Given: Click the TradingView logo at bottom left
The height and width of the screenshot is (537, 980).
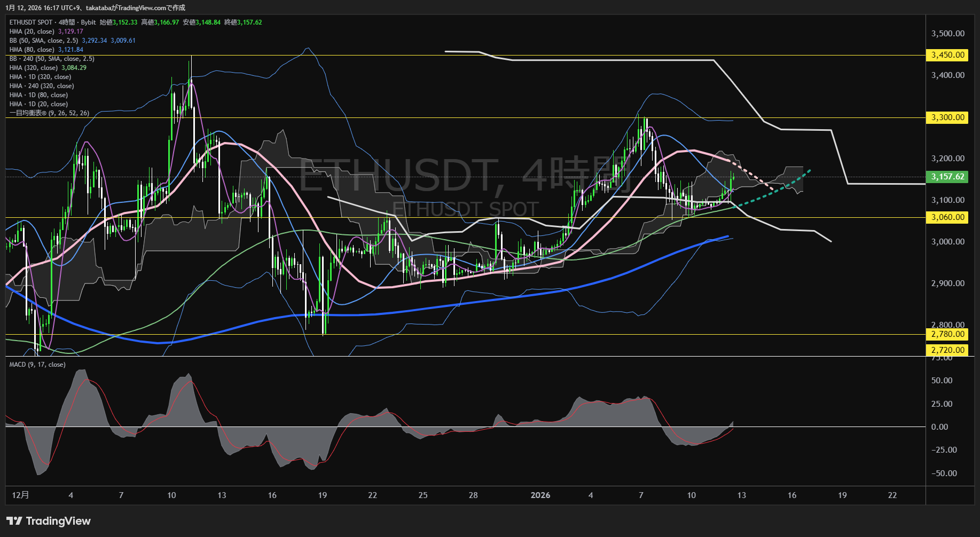Looking at the screenshot, I should coord(49,521).
